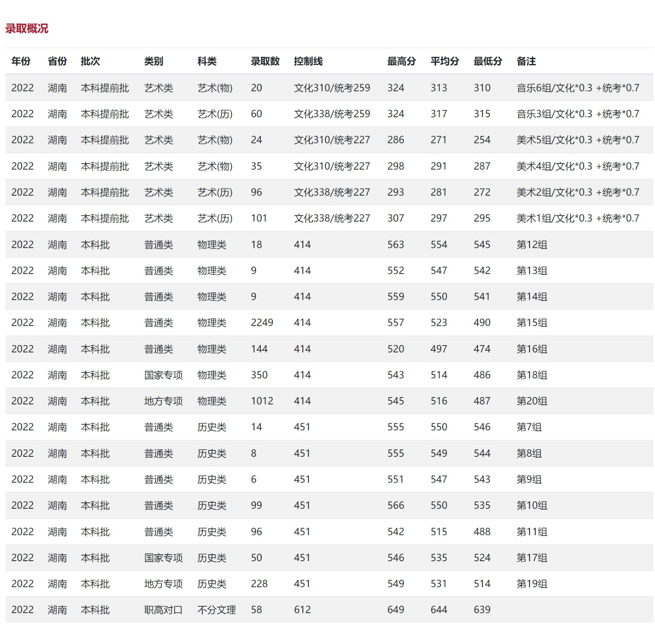Image resolution: width=655 pixels, height=644 pixels.
Task: Click the 第12组 remark cell
Action: pos(532,245)
